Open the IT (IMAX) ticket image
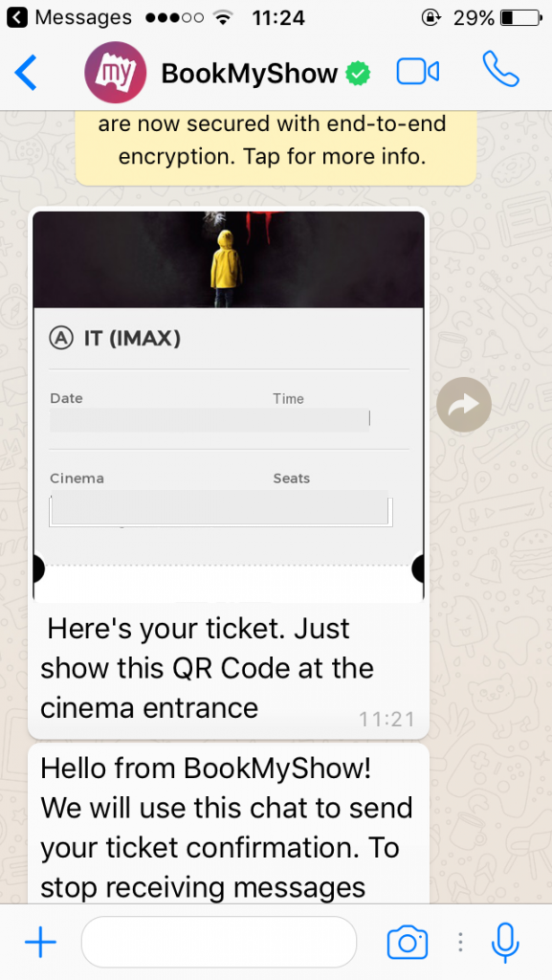The height and width of the screenshot is (980, 552). (x=229, y=406)
